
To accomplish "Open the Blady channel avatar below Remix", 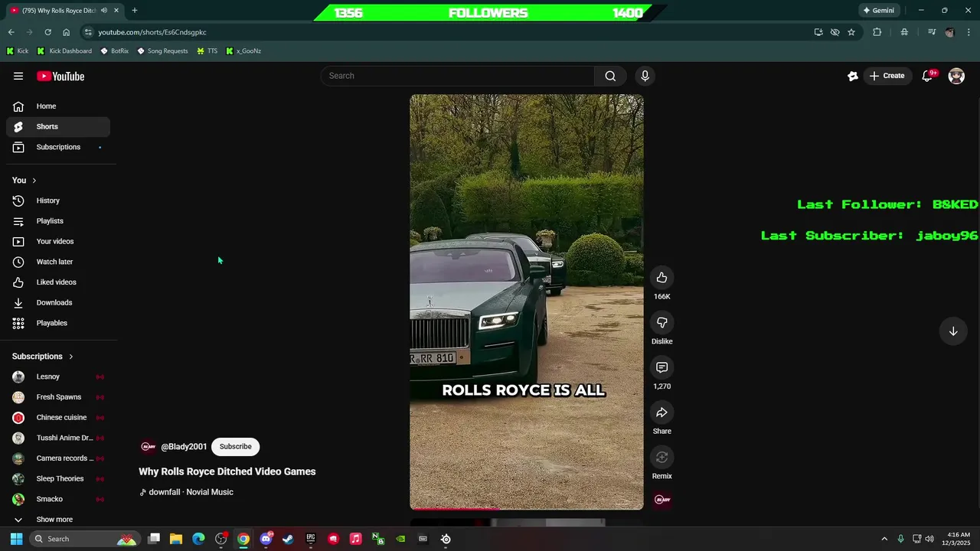I will pyautogui.click(x=662, y=500).
